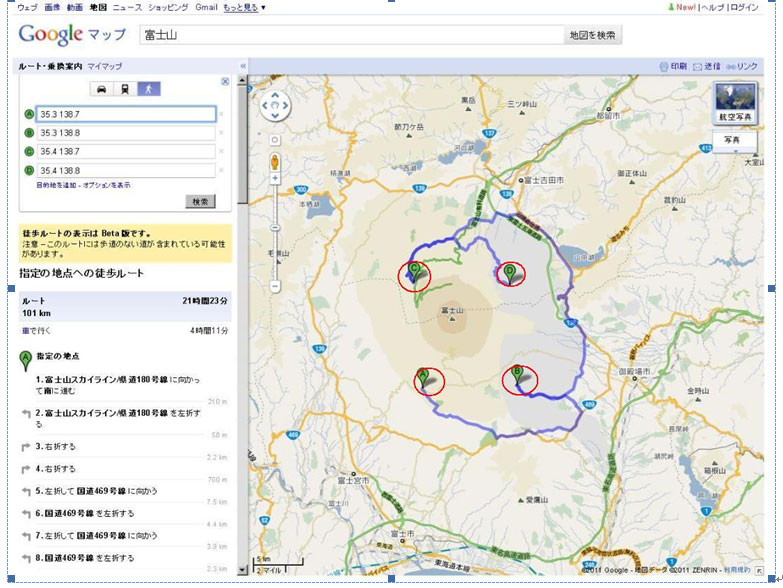Viewport: 783px width, 588px height.
Task: Click the pan map right arrow
Action: pyautogui.click(x=285, y=105)
